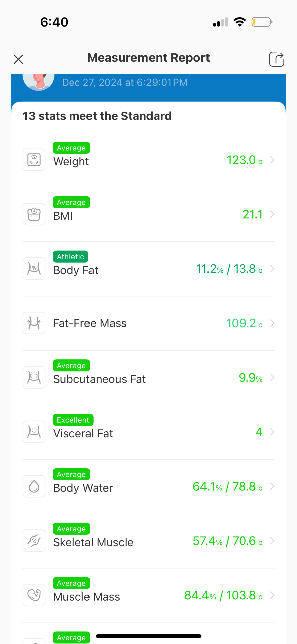The image size is (297, 644).
Task: Tap the share report icon
Action: [x=277, y=59]
